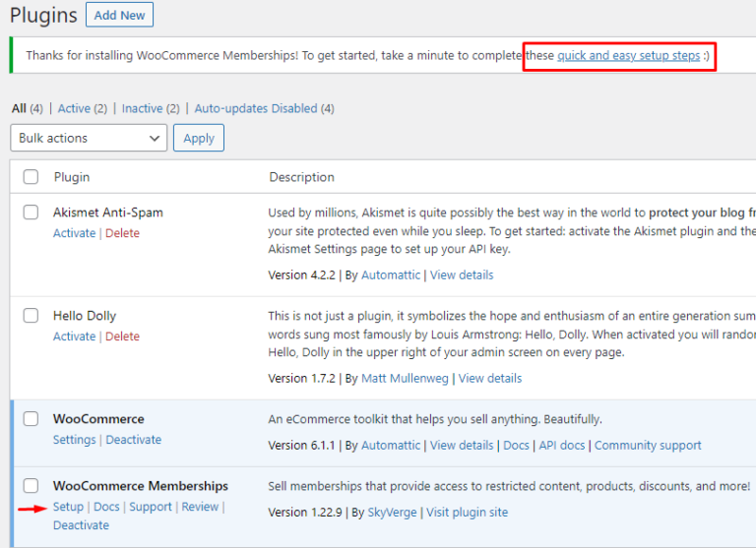Image resolution: width=756 pixels, height=548 pixels.
Task: Open WooCommerce plugin Settings
Action: 74,440
